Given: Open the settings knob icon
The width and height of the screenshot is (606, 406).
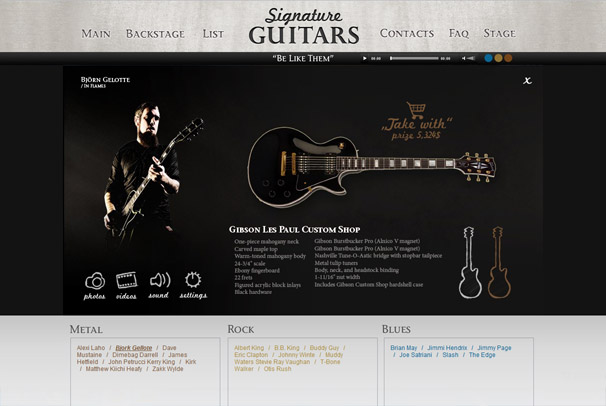Looking at the screenshot, I should (193, 280).
